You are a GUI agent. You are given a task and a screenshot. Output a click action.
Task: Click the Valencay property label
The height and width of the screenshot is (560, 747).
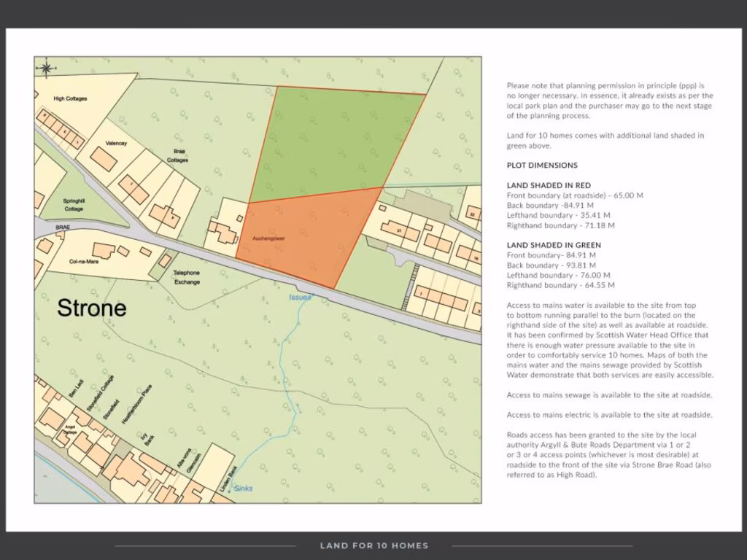coord(116,144)
